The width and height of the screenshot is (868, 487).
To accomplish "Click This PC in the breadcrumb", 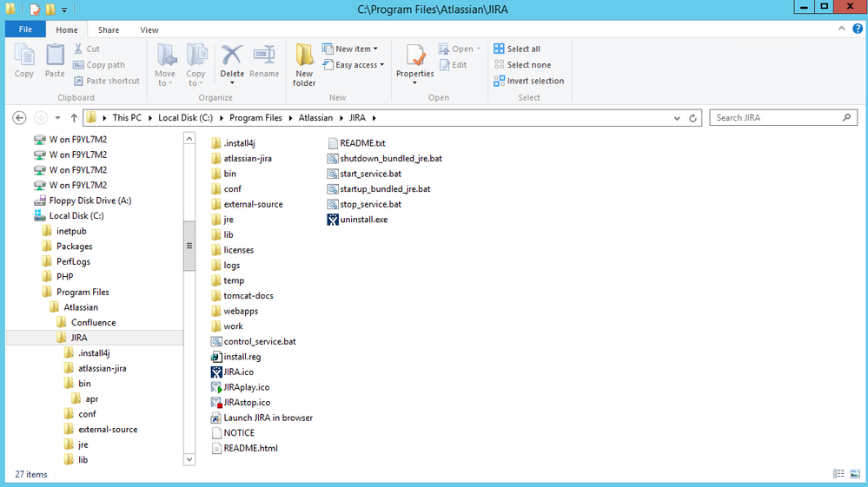I will click(x=127, y=118).
